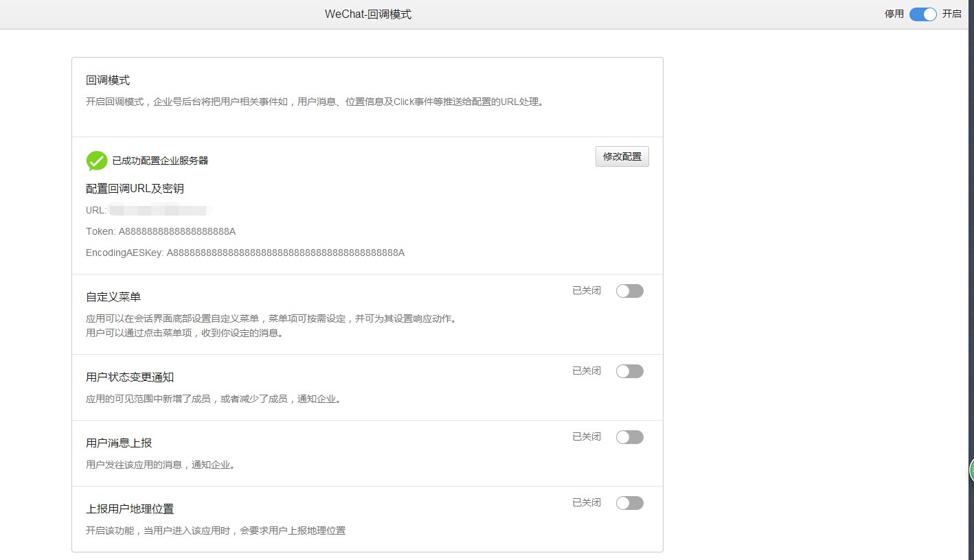Turn on the 上报用户地理位置 switch
The height and width of the screenshot is (560, 974).
point(629,502)
